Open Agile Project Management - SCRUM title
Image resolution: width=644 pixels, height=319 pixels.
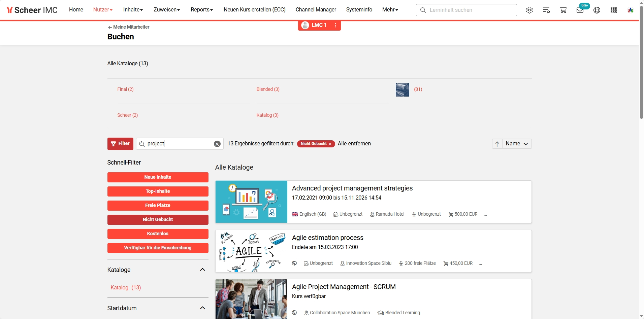pos(344,287)
